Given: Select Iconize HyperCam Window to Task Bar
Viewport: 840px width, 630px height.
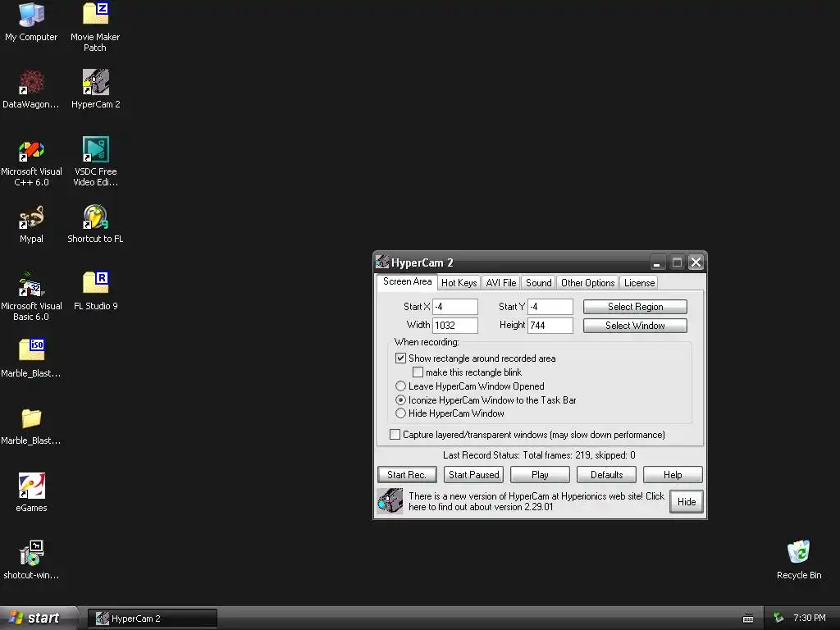Looking at the screenshot, I should pyautogui.click(x=400, y=400).
